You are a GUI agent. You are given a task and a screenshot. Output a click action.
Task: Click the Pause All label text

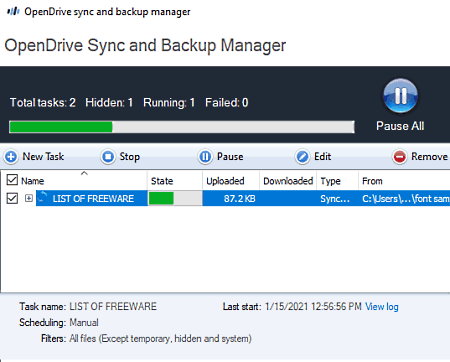pos(400,126)
